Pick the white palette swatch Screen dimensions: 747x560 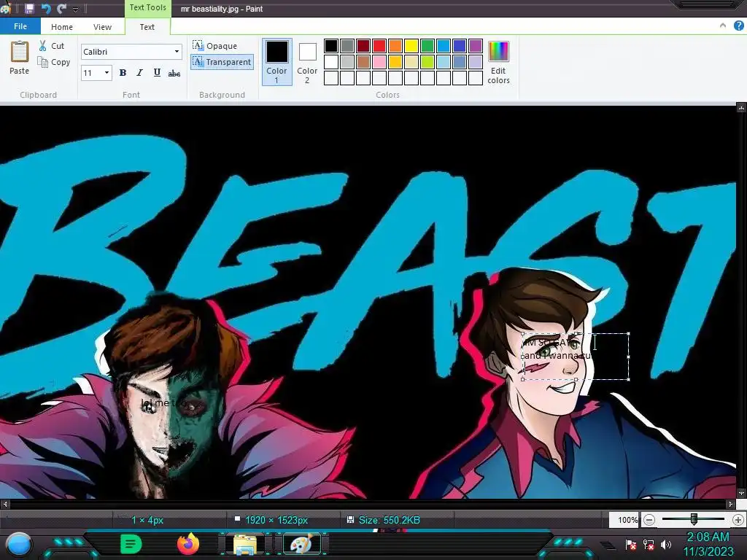[x=331, y=62]
